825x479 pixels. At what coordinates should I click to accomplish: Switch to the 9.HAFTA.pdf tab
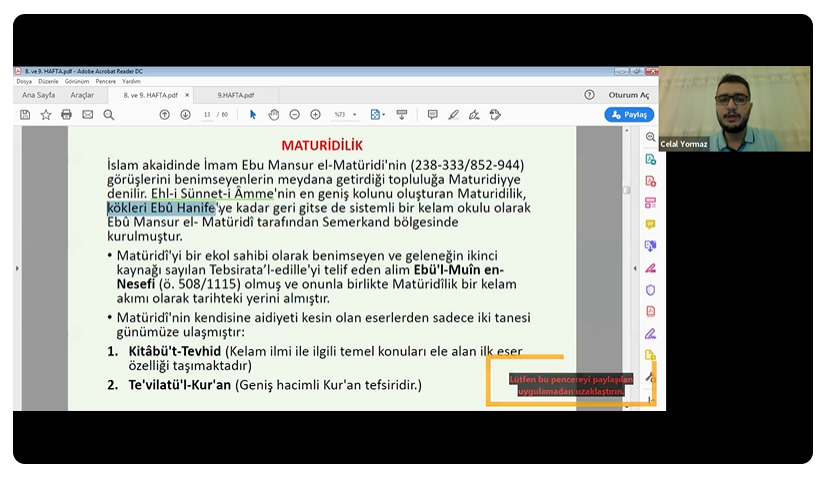tap(236, 95)
